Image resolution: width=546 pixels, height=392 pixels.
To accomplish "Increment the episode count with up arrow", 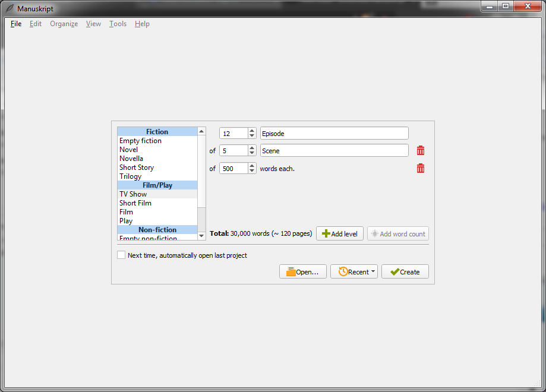I will click(x=251, y=129).
